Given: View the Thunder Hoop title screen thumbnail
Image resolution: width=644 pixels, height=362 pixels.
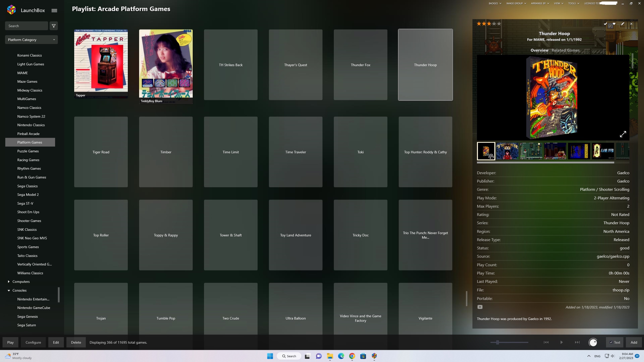Looking at the screenshot, I should 507,151.
